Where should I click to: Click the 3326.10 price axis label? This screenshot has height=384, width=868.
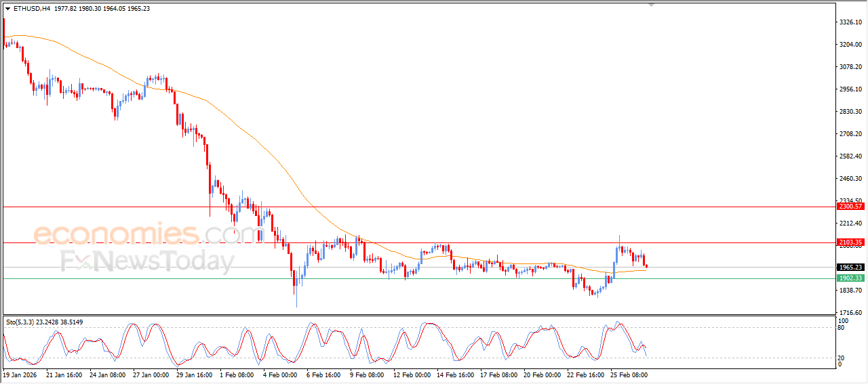pyautogui.click(x=850, y=22)
